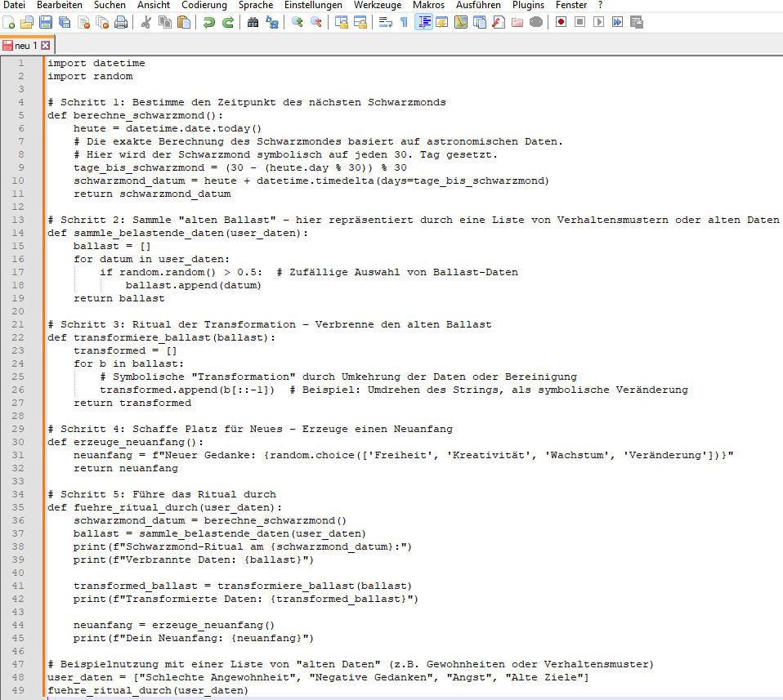This screenshot has height=700, width=783.
Task: Open the Sprache menu
Action: pos(256,5)
